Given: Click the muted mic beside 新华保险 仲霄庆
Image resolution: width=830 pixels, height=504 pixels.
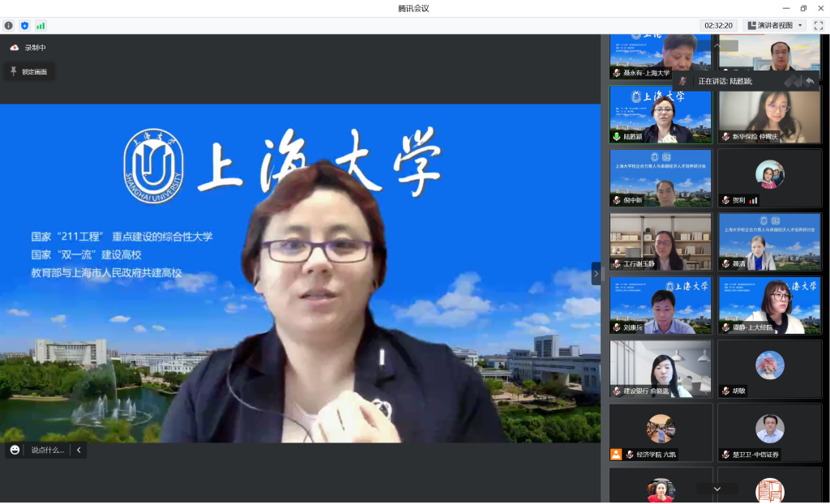Looking at the screenshot, I should click(x=725, y=137).
